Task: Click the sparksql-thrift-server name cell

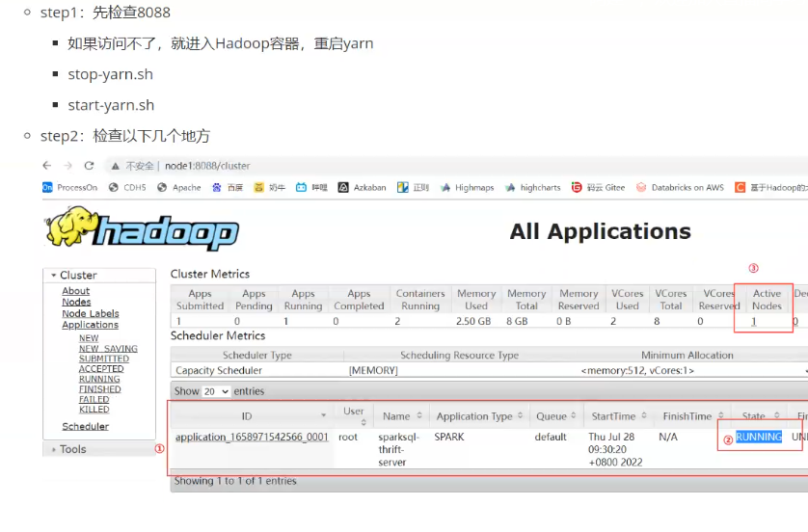Action: pyautogui.click(x=399, y=450)
